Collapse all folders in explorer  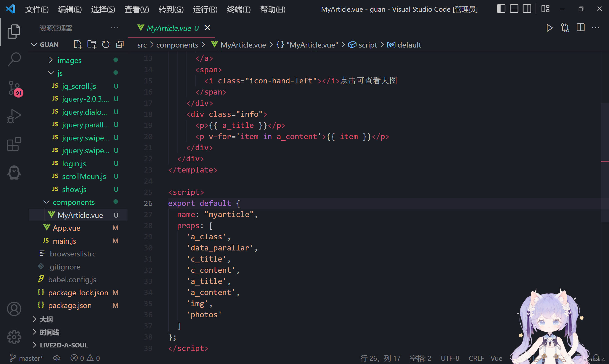pos(120,45)
